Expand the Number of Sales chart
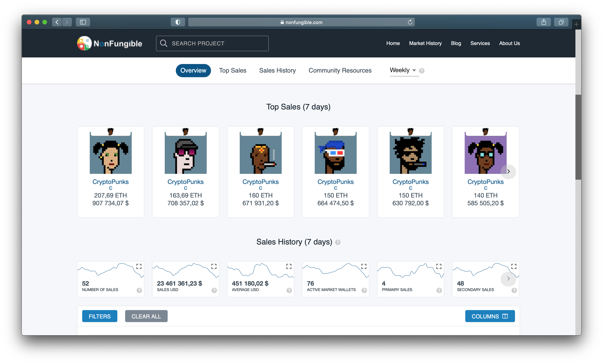 [x=139, y=266]
